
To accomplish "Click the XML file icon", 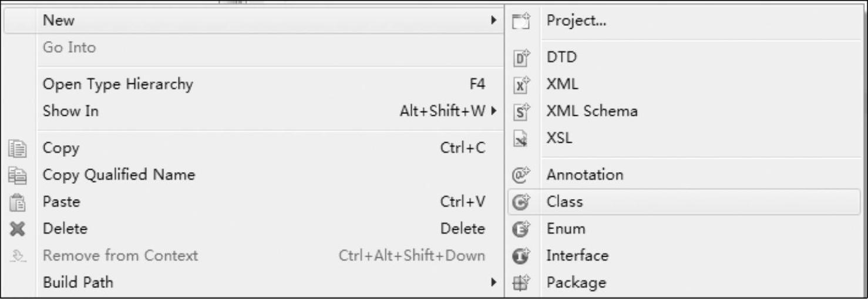I will [521, 85].
